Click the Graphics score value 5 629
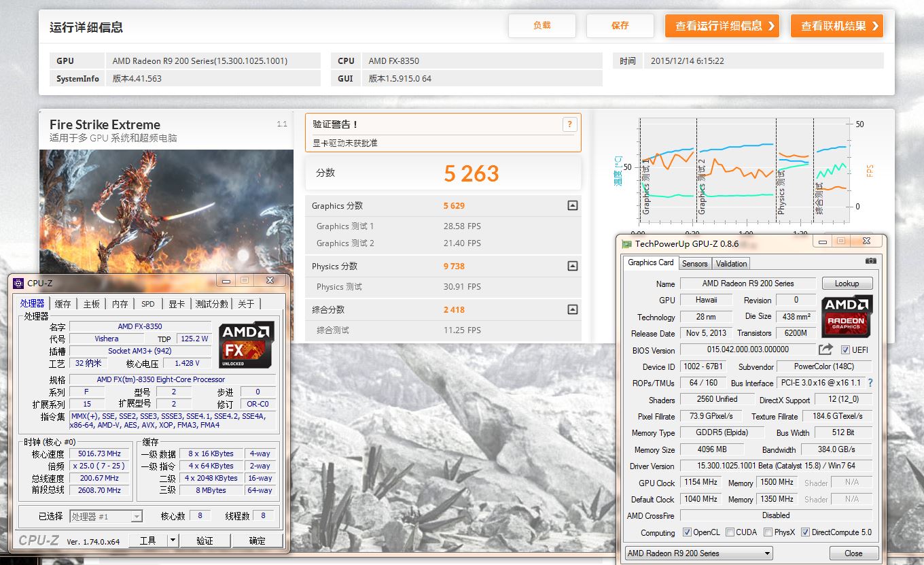This screenshot has height=565, width=924. [454, 205]
